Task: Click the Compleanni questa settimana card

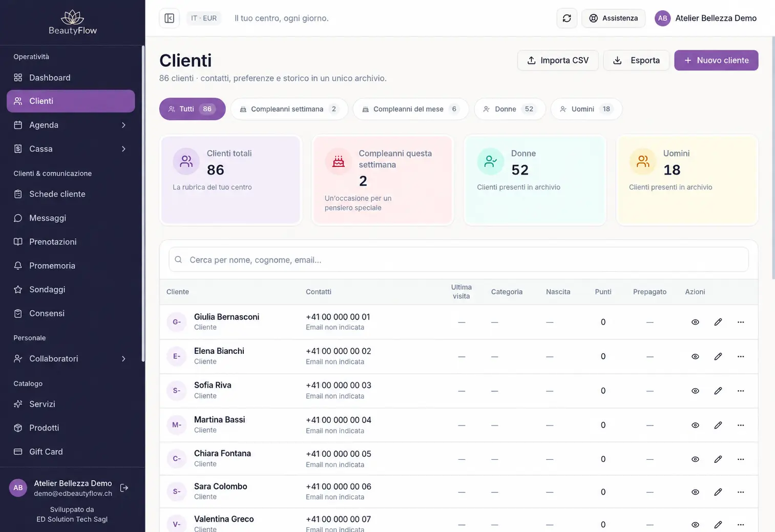Action: [383, 180]
